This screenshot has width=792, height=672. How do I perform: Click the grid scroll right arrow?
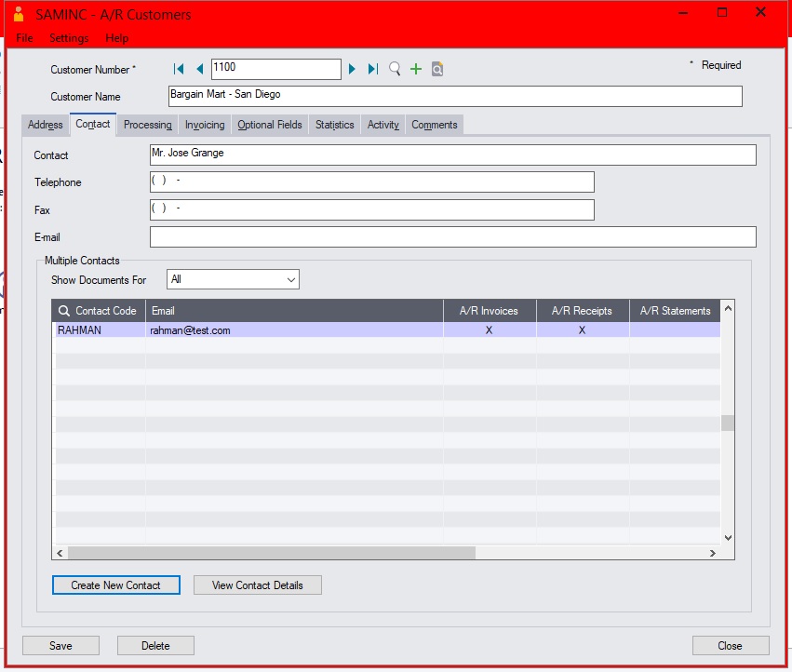click(x=713, y=553)
